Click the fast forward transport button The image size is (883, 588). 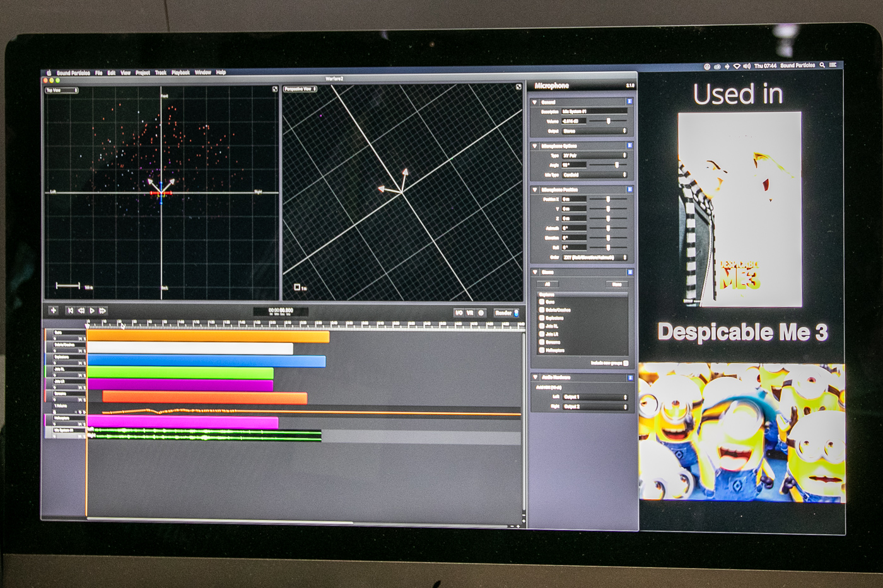(103, 311)
